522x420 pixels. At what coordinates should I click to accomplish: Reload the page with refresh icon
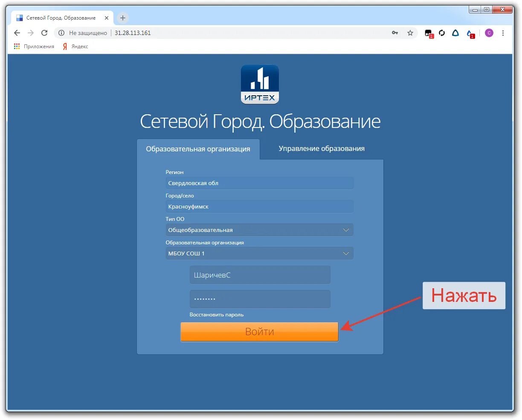click(44, 33)
